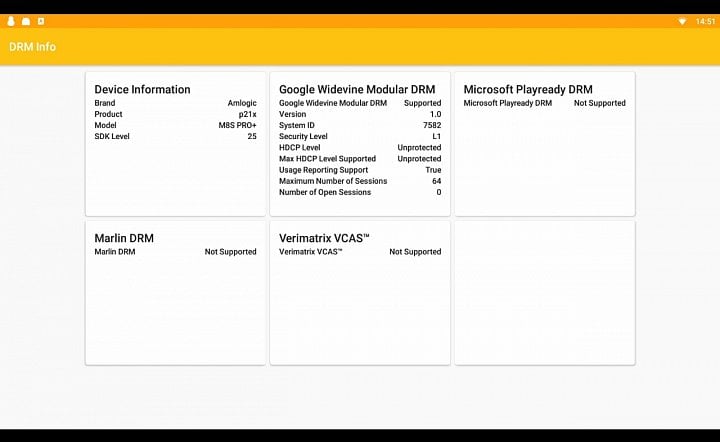Click the Model value M8S PRO+
720x442 pixels.
point(237,125)
